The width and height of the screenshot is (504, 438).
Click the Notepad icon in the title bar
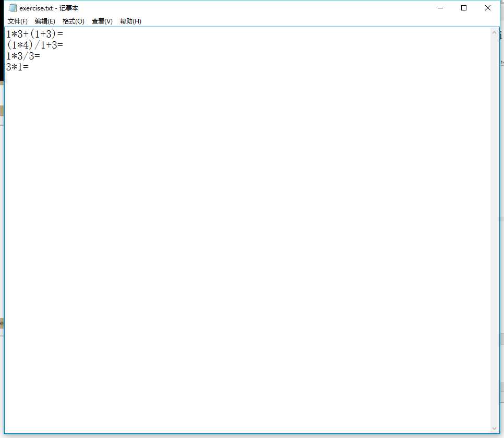[13, 8]
